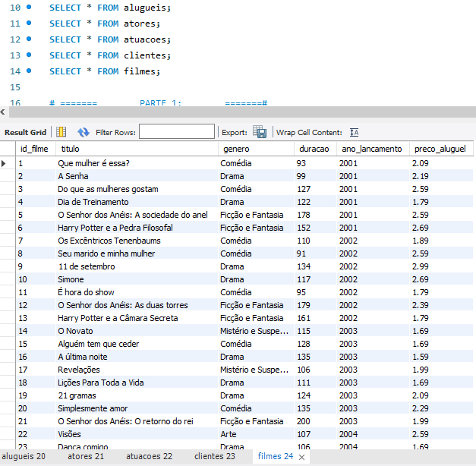This screenshot has height=466, width=476.
Task: Click the preco_aluguel column header
Action: [440, 149]
